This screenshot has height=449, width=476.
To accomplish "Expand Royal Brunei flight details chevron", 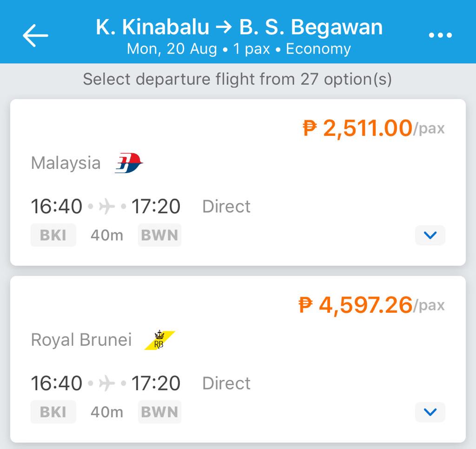I will point(430,412).
